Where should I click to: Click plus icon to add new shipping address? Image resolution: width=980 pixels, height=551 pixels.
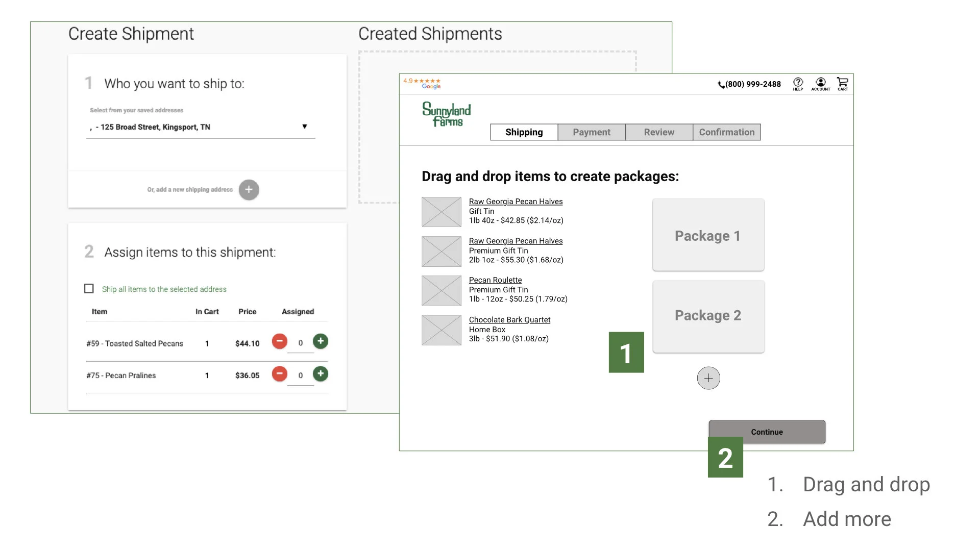point(249,190)
